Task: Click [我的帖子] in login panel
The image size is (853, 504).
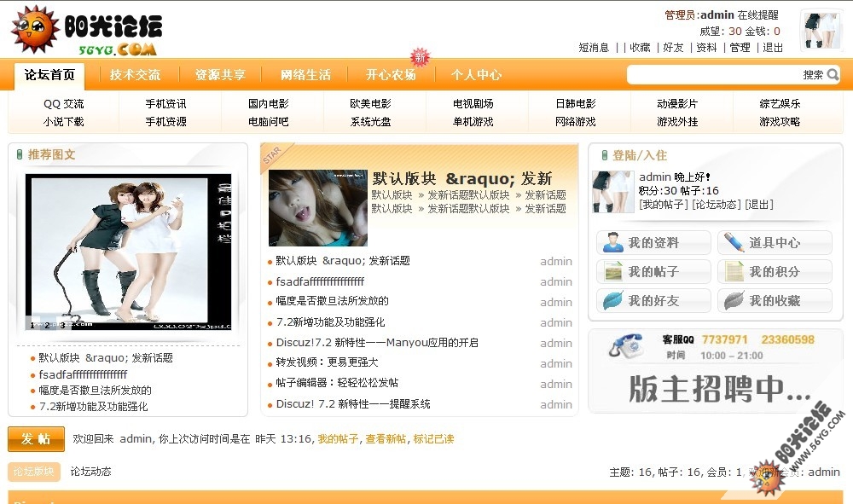Action: [664, 205]
